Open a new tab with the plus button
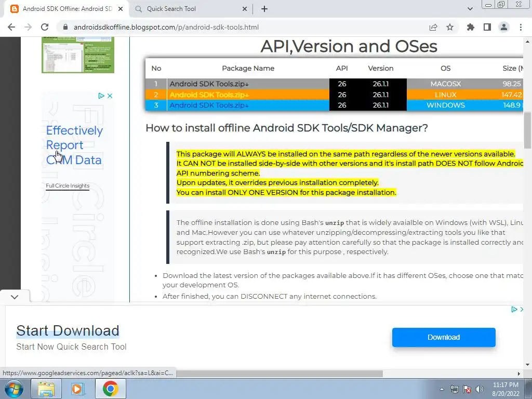The height and width of the screenshot is (399, 532). (264, 9)
